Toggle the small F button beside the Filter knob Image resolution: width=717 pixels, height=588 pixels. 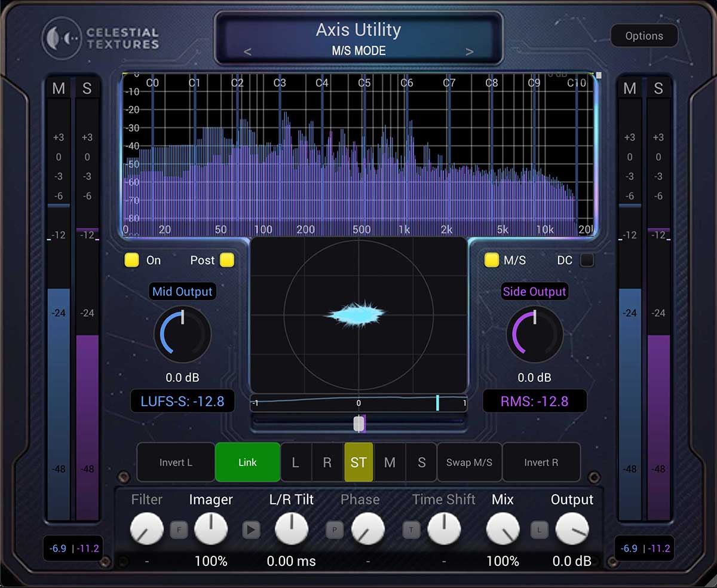(x=179, y=529)
